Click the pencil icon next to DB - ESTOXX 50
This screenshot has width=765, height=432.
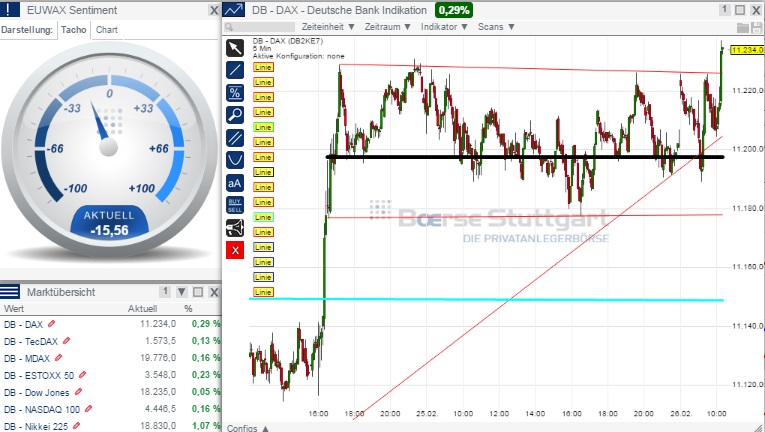[82, 374]
